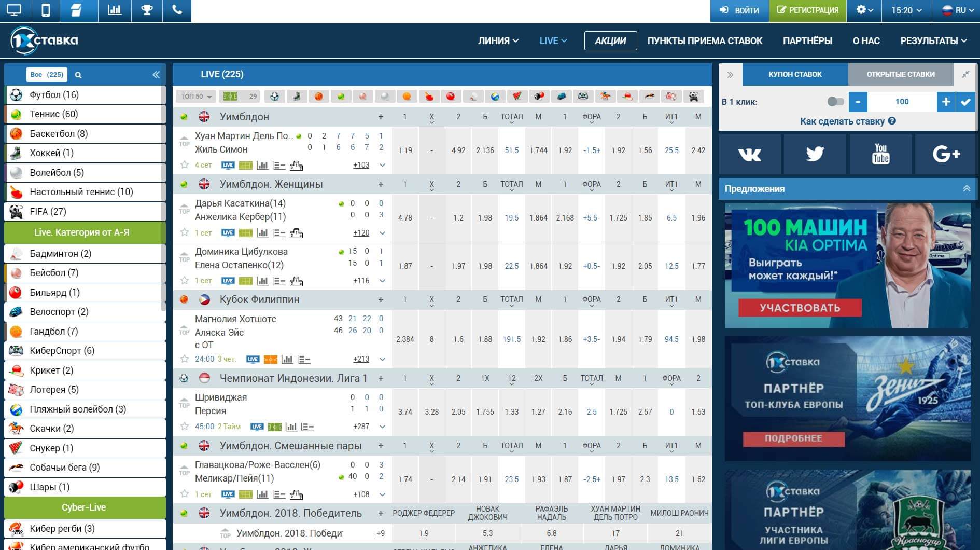Collapse the left sports sidebar
The width and height of the screenshot is (980, 550).
click(156, 75)
